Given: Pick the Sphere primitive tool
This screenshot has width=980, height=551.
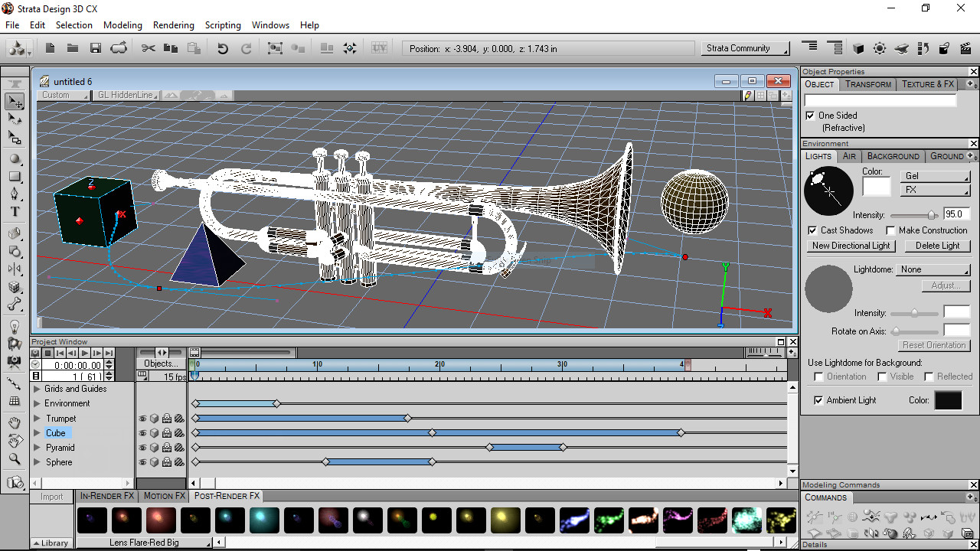Looking at the screenshot, I should tap(16, 158).
